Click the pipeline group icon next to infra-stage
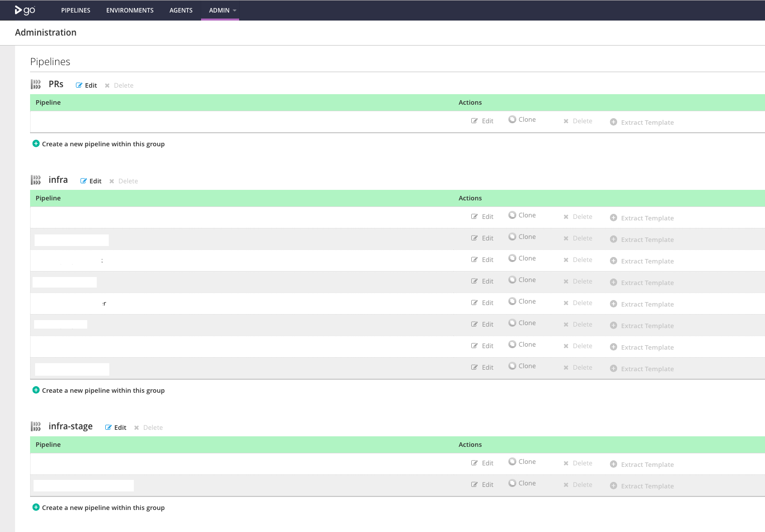 pyautogui.click(x=36, y=426)
